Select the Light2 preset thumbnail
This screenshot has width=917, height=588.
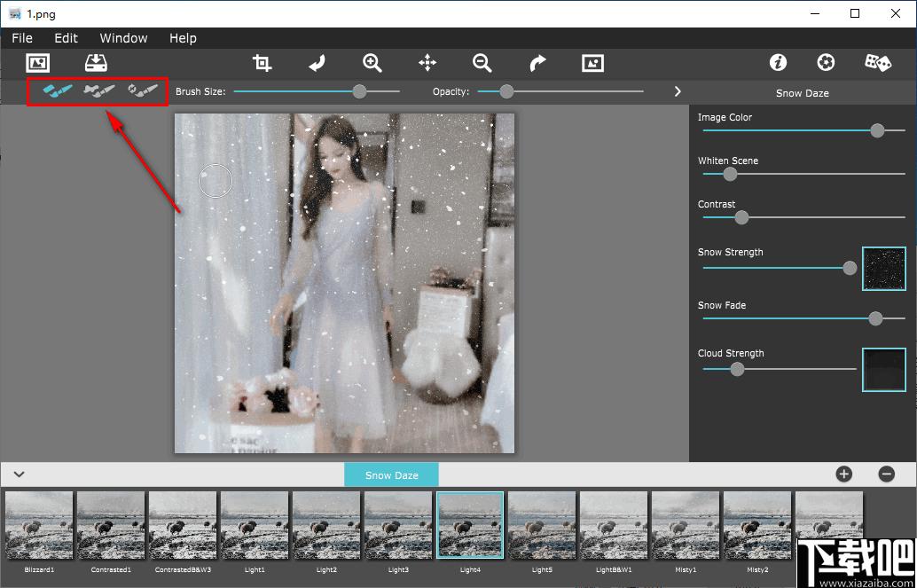(x=326, y=525)
